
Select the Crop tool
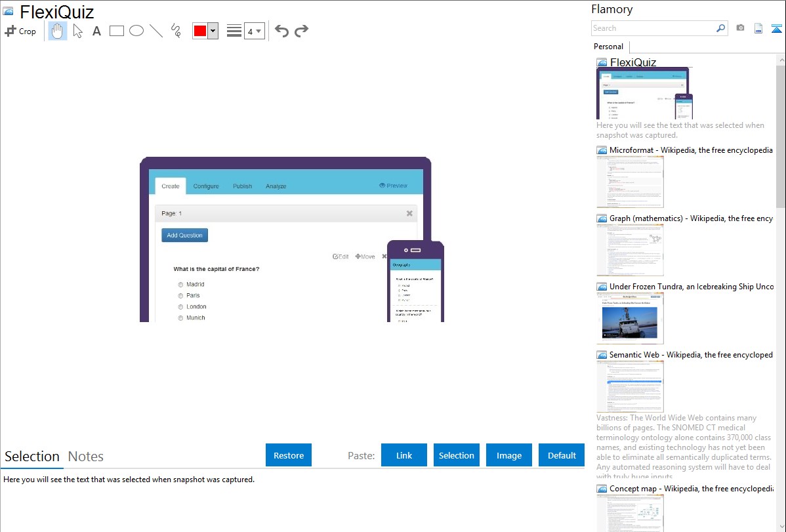pos(20,31)
